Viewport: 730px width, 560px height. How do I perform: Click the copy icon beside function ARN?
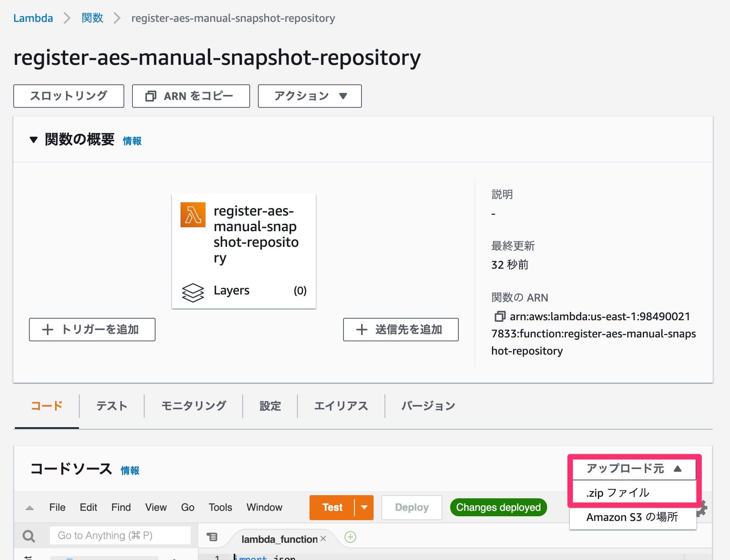(500, 316)
